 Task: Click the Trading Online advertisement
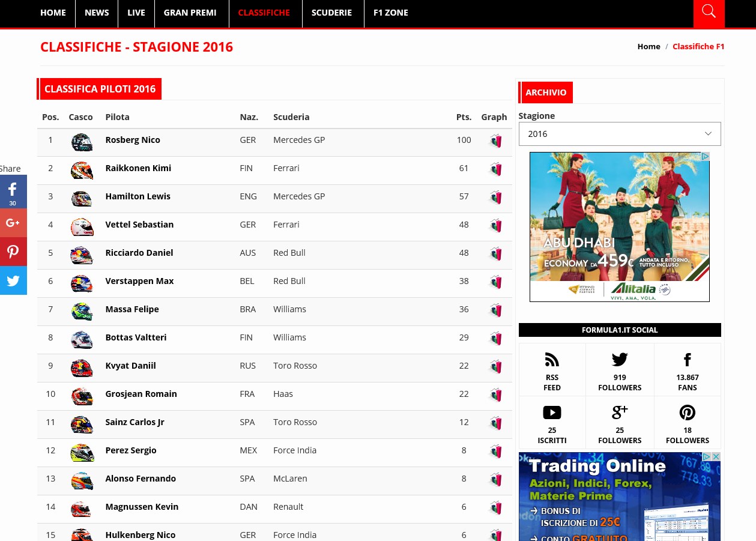[x=620, y=497]
